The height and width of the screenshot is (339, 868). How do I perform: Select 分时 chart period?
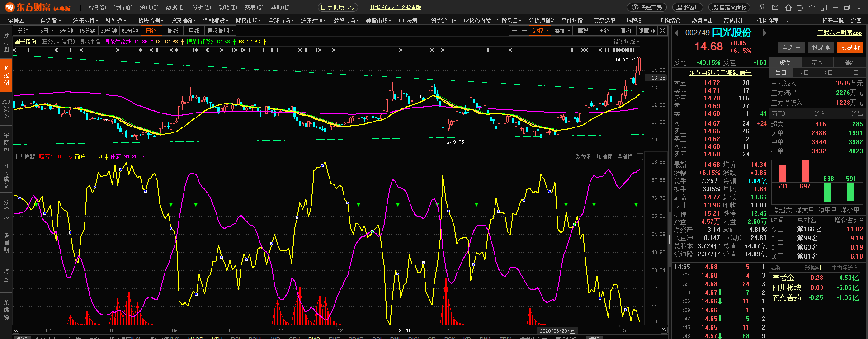point(24,31)
